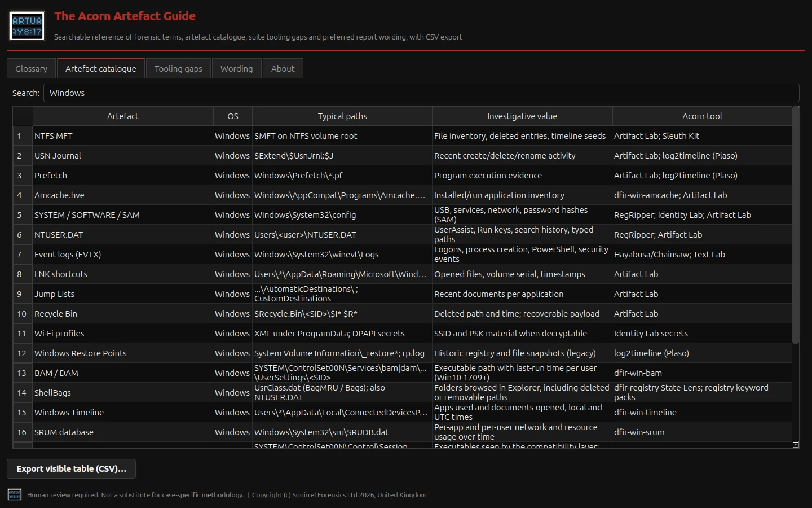Image resolution: width=812 pixels, height=508 pixels.
Task: Select row number 16 header
Action: (23, 432)
